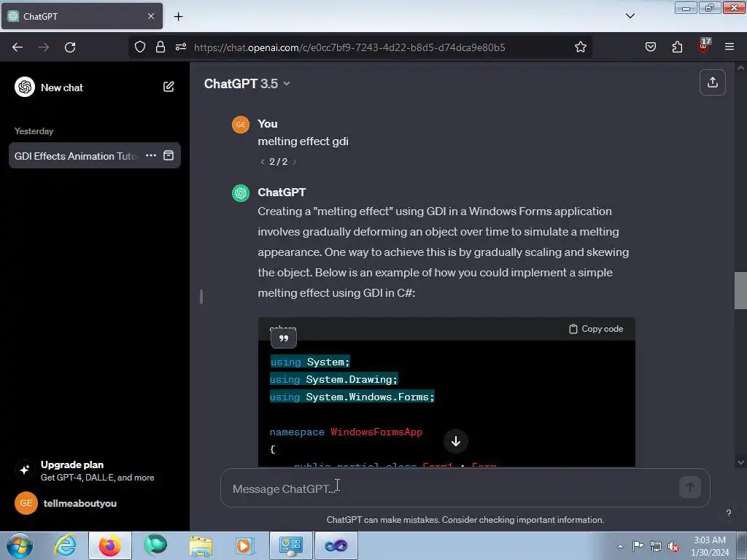Send message with the arrow button
The height and width of the screenshot is (560, 747).
(x=689, y=487)
